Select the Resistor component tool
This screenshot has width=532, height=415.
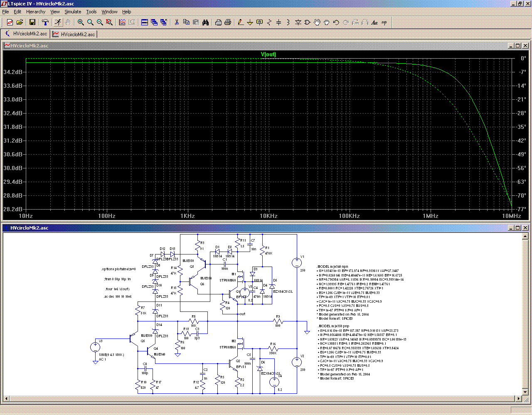tap(269, 22)
